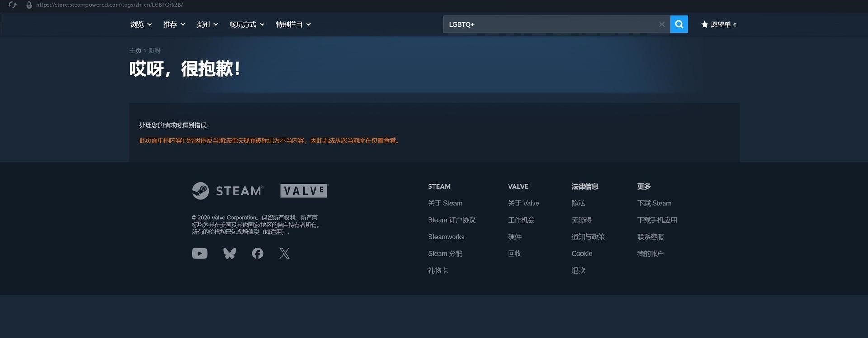Open Steam 订户协议 footer link
868x338 pixels.
tap(452, 220)
